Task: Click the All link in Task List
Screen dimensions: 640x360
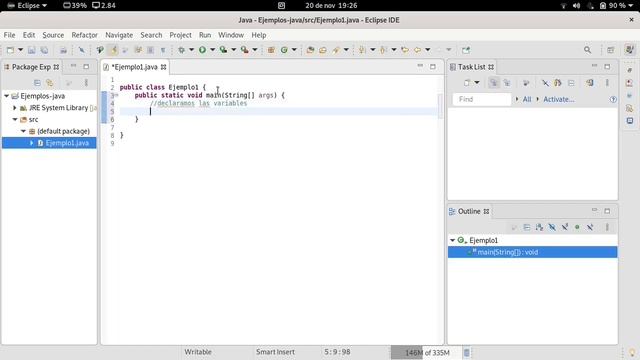Action: (x=527, y=99)
